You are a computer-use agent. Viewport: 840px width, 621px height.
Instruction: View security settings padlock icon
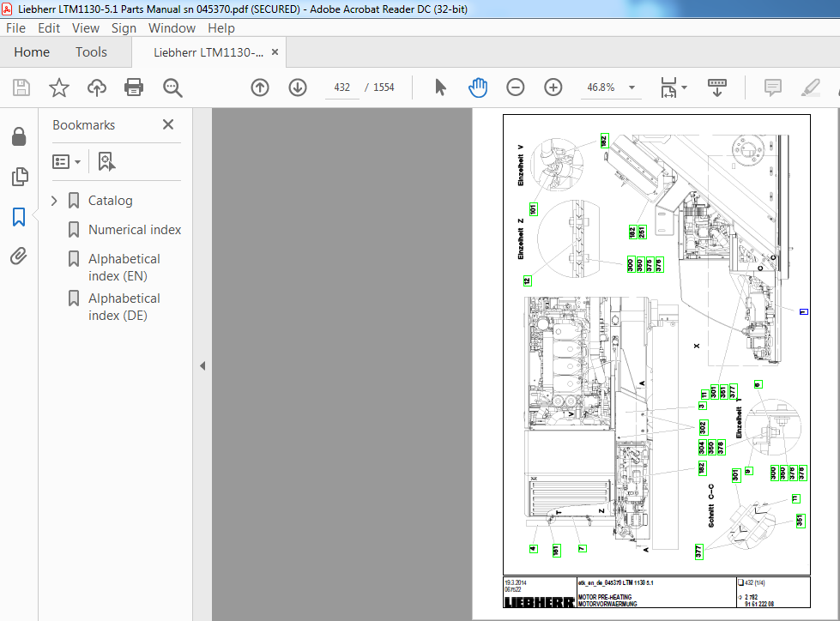[x=19, y=136]
